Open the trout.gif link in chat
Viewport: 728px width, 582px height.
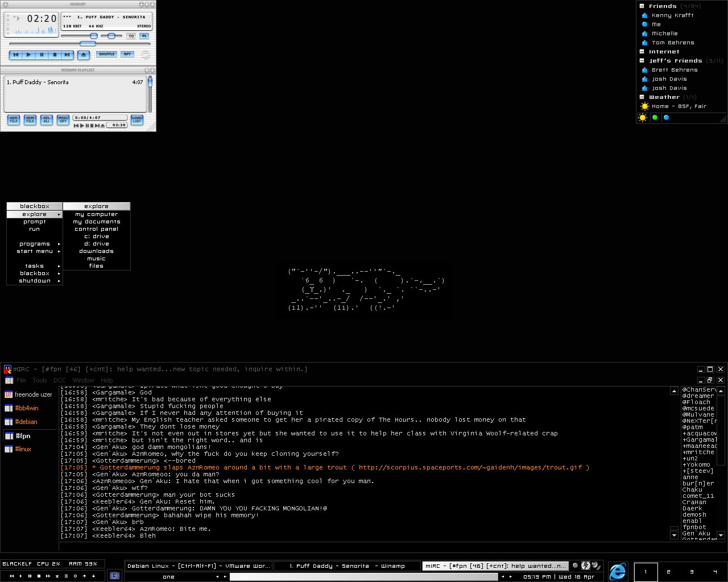[x=470, y=468]
